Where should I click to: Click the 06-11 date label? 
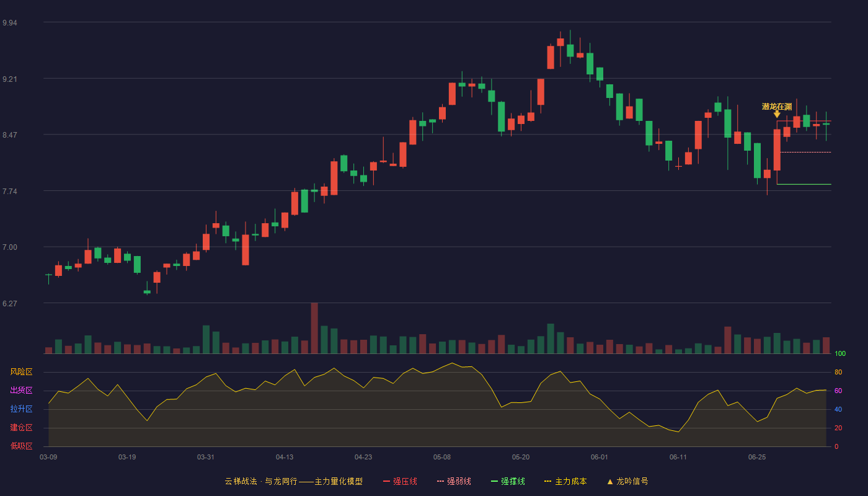click(678, 457)
